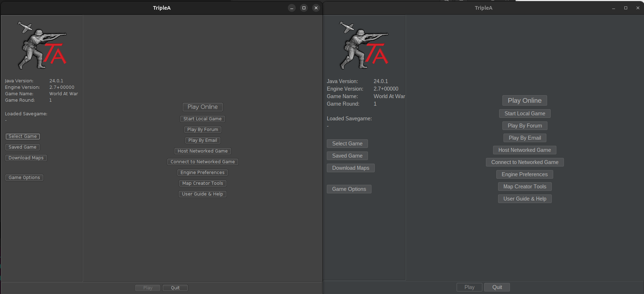Viewport: 644px width, 294px height.
Task: Click Java version 24.0.1 in right window
Action: 381,81
